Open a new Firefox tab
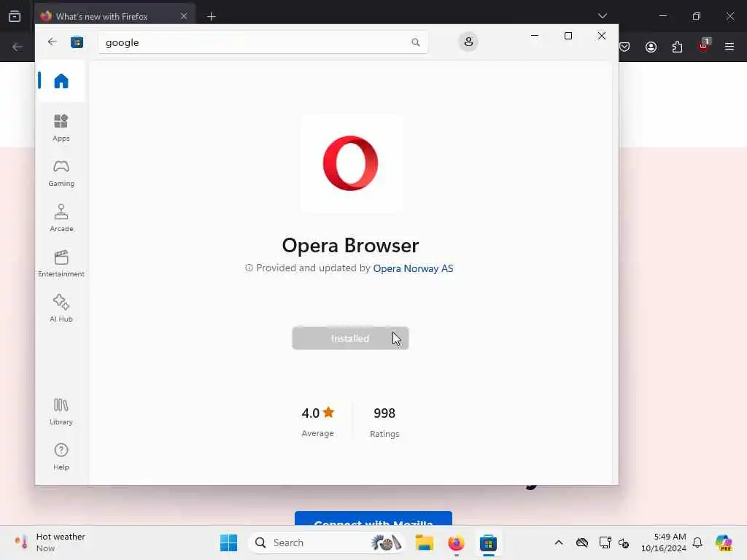 tap(211, 16)
